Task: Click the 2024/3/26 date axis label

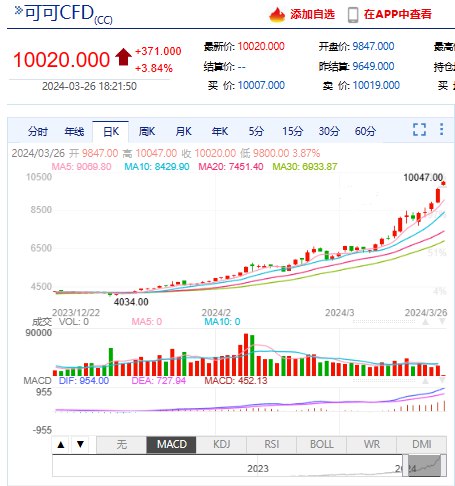Action: pos(426,313)
